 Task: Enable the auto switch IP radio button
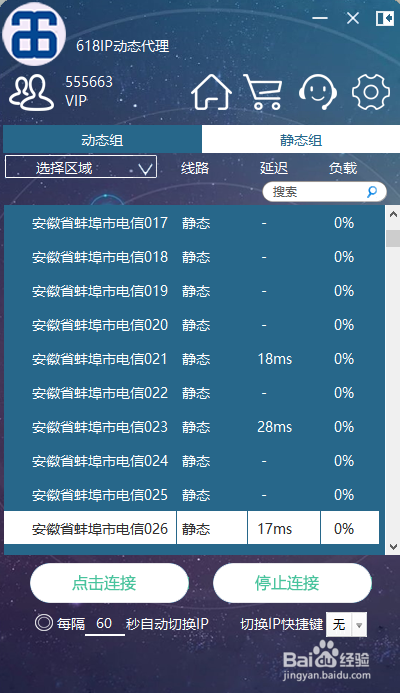click(x=44, y=623)
